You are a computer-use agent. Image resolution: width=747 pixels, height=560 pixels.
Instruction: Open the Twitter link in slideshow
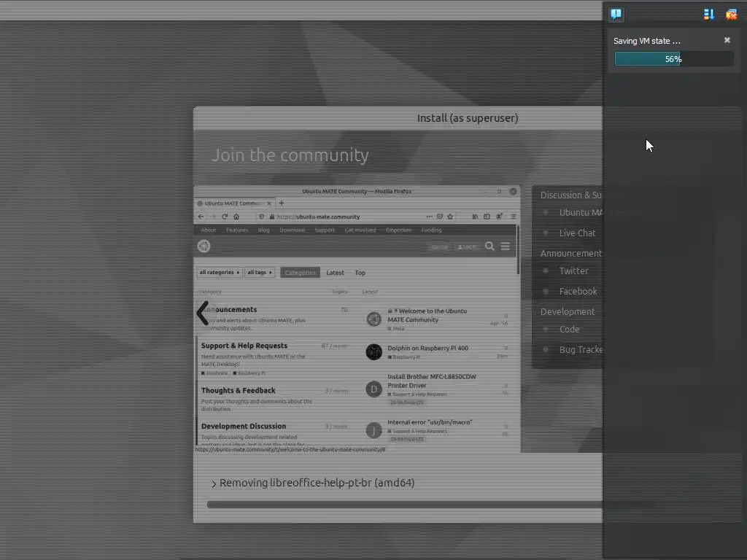[573, 271]
